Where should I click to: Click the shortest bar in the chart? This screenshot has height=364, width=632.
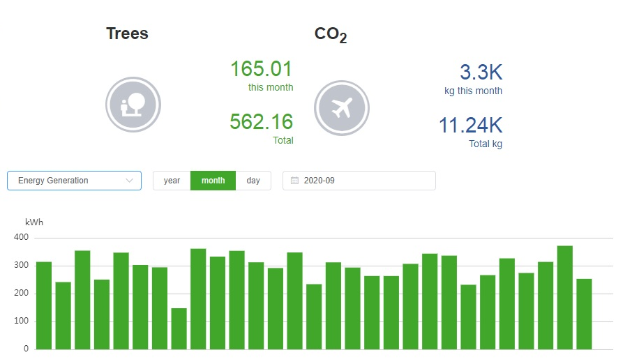[179, 328]
